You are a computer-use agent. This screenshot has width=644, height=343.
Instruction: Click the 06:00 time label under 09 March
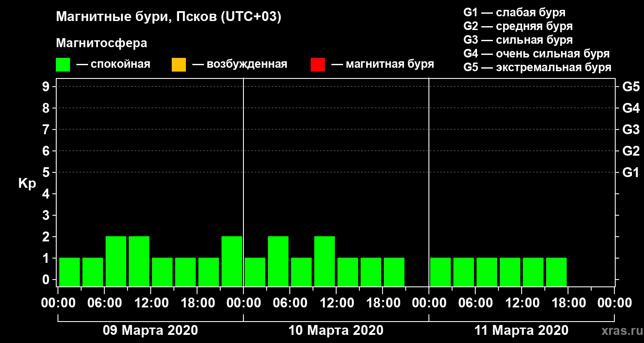pos(105,303)
